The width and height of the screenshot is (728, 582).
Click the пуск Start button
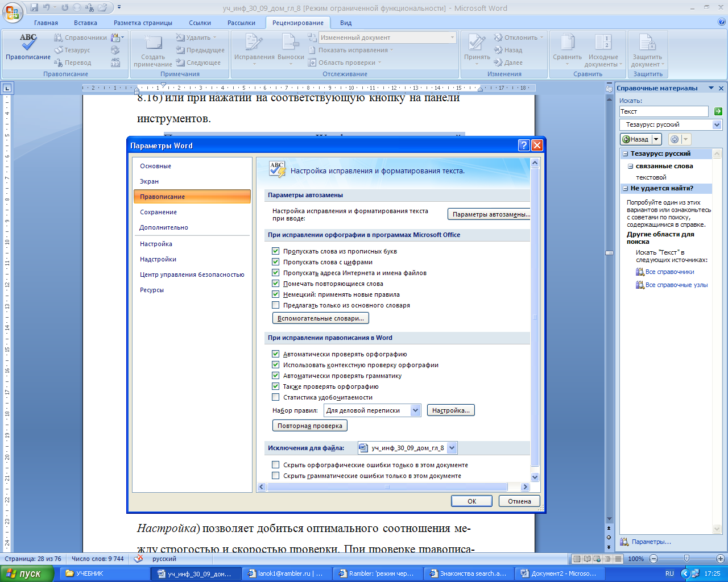[x=27, y=573]
